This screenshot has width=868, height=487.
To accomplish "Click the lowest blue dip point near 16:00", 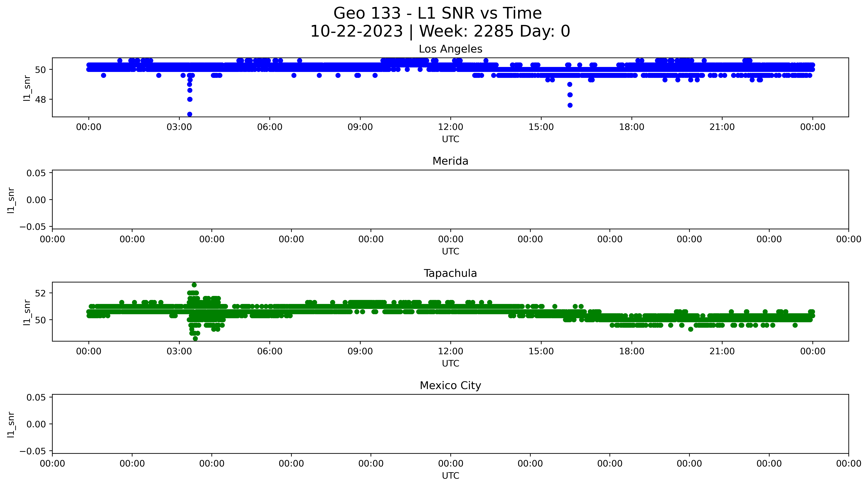I will coord(570,105).
